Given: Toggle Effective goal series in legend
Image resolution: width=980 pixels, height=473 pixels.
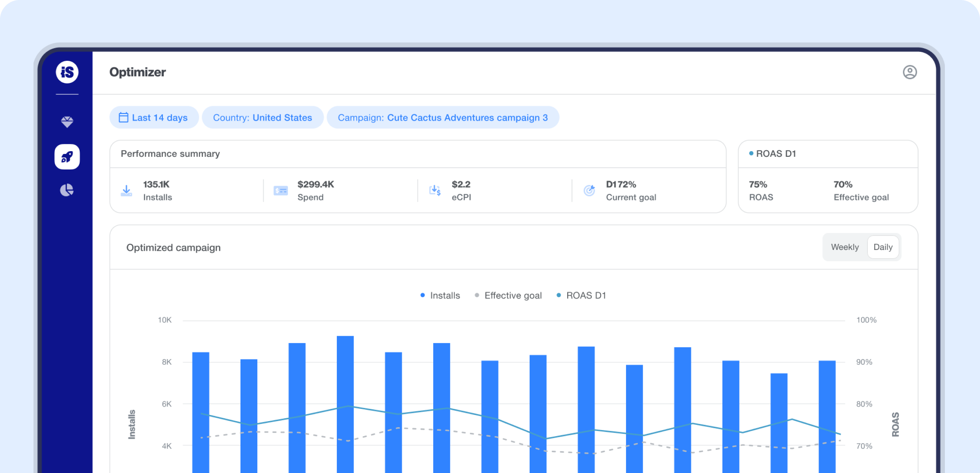Looking at the screenshot, I should (x=508, y=295).
